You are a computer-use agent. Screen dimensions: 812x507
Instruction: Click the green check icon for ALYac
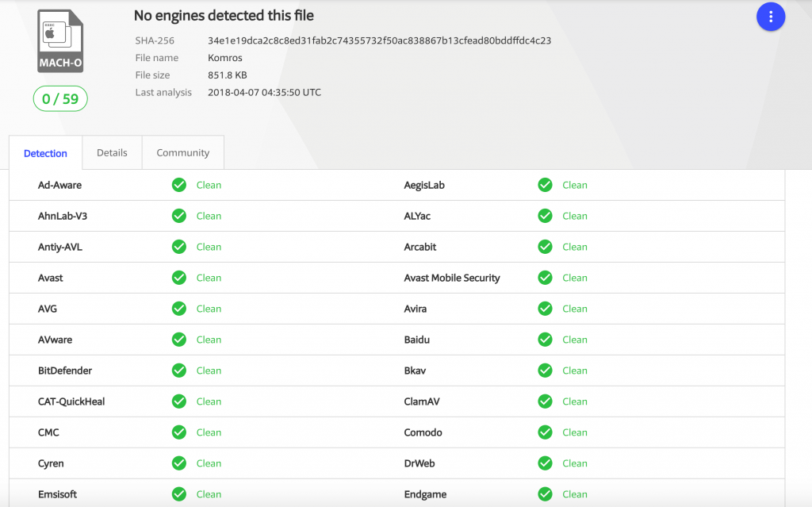point(545,216)
